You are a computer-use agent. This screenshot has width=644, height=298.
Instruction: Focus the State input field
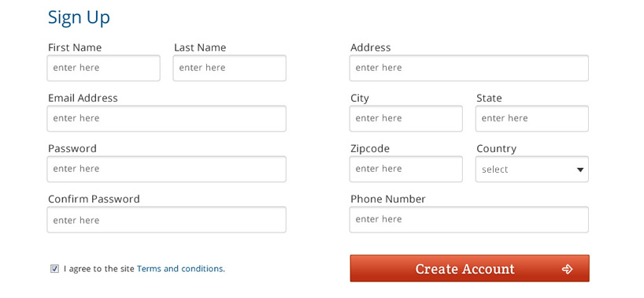point(532,118)
